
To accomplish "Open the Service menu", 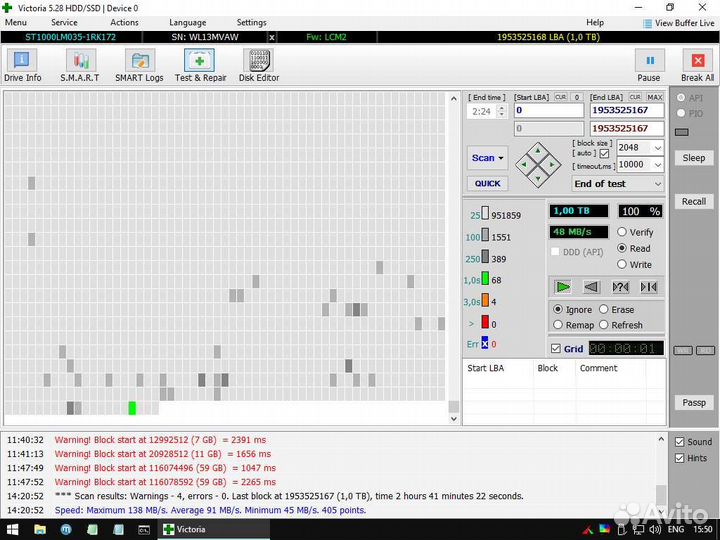I will click(x=64, y=22).
